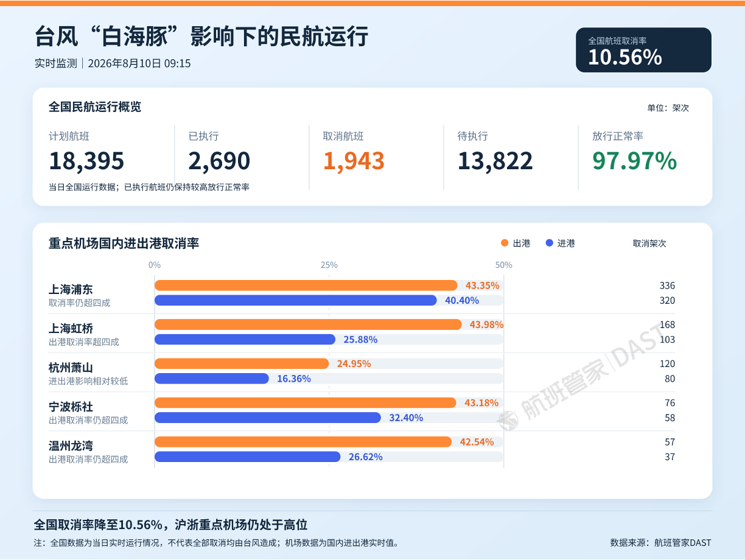Click the 26.62% label for 温州龙湾 进港
Viewport: 745px width, 560px height.
(366, 457)
